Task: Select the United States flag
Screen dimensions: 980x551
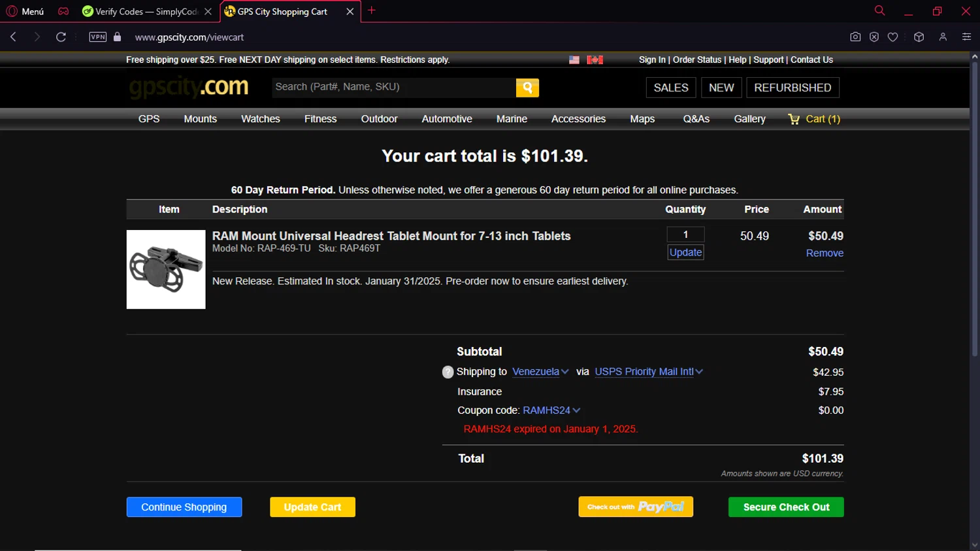Action: point(574,59)
